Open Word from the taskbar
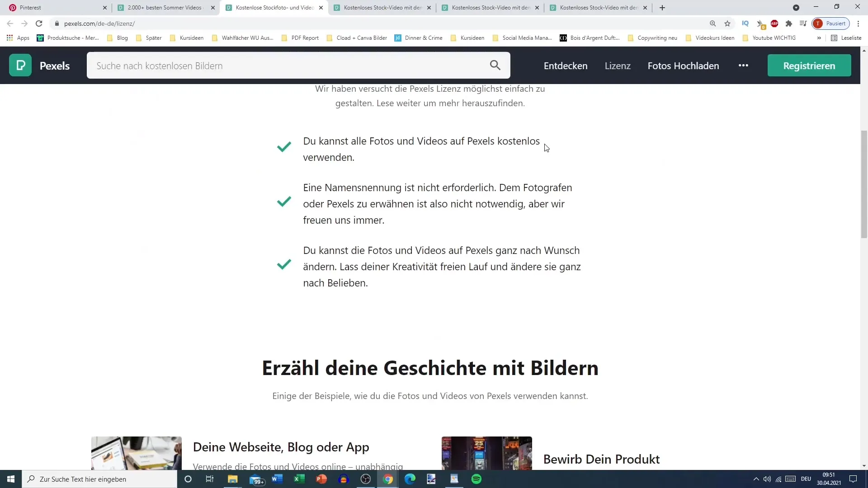The height and width of the screenshot is (488, 868). [277, 479]
